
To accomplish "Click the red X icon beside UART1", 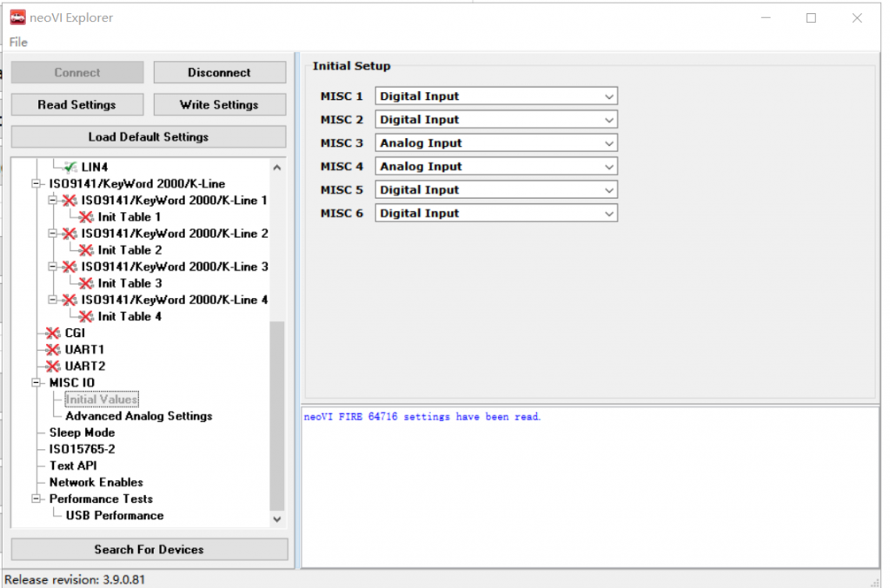I will (53, 350).
